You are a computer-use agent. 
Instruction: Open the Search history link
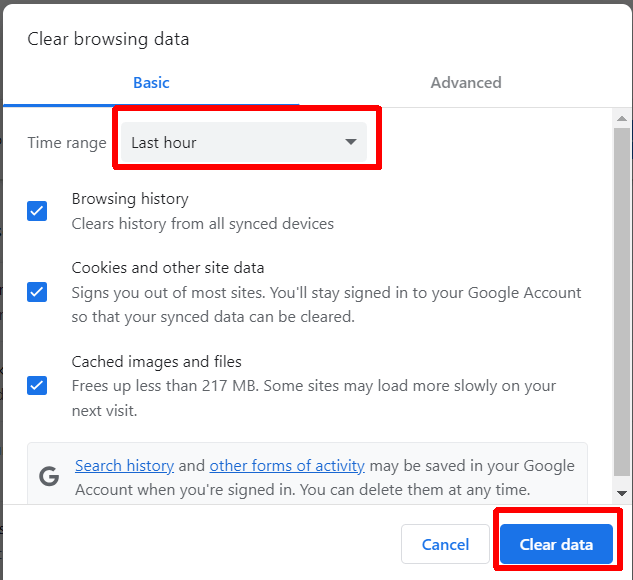tap(124, 466)
